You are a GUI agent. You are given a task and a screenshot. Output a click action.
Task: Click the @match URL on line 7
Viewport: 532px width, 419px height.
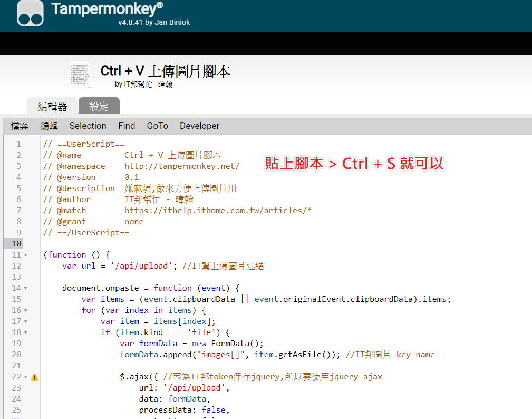pos(218,211)
